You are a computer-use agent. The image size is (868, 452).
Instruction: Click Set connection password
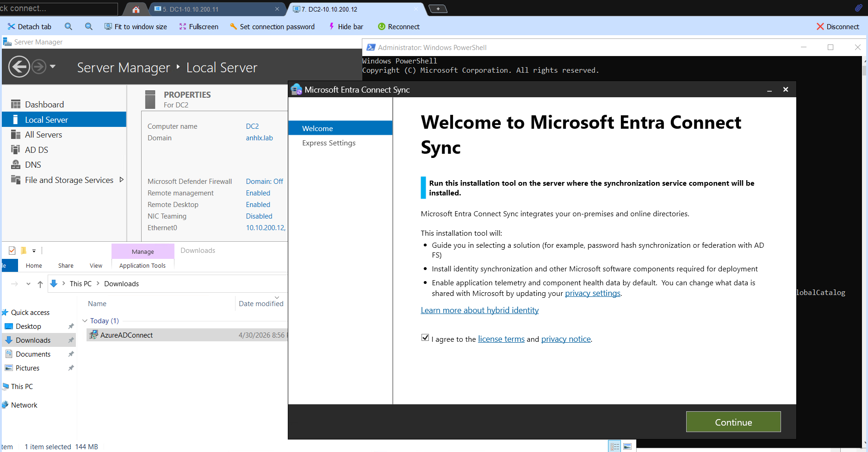click(272, 27)
